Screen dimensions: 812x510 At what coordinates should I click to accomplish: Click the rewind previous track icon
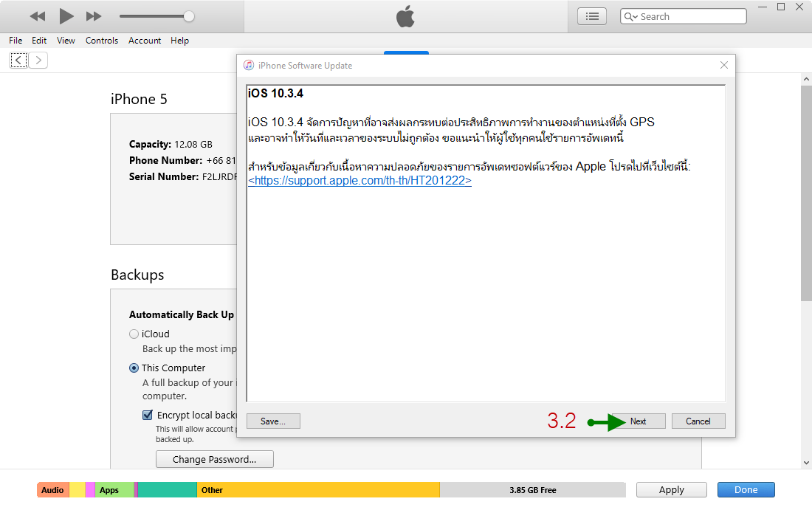coord(38,16)
